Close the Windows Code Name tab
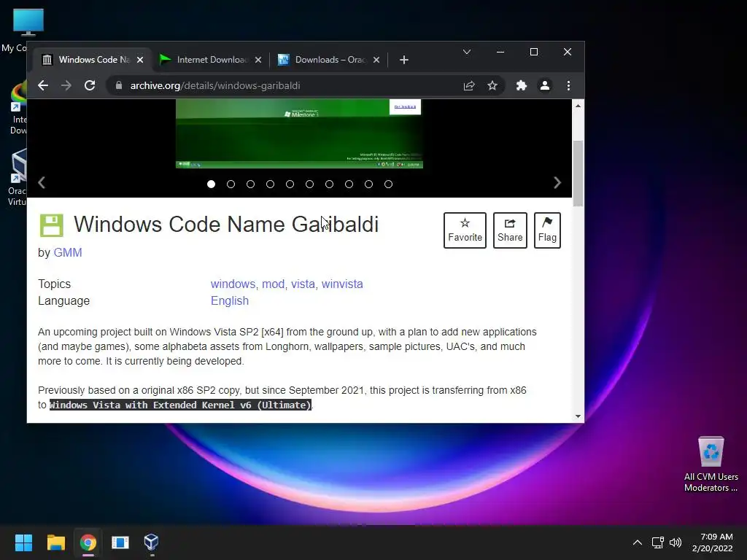The width and height of the screenshot is (747, 560). 140,60
